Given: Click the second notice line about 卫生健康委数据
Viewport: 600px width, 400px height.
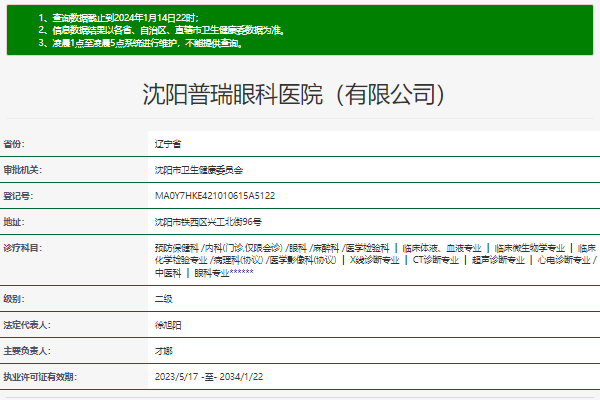Looking at the screenshot, I should (x=161, y=30).
